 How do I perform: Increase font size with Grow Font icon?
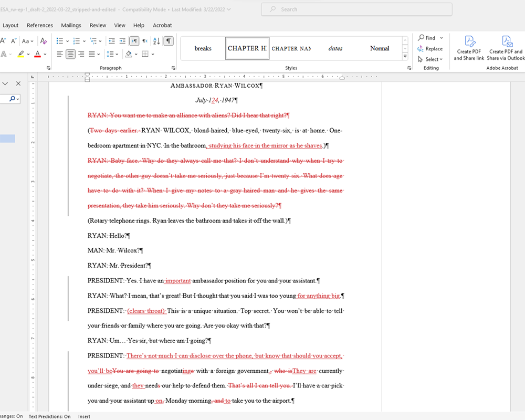tap(3, 41)
